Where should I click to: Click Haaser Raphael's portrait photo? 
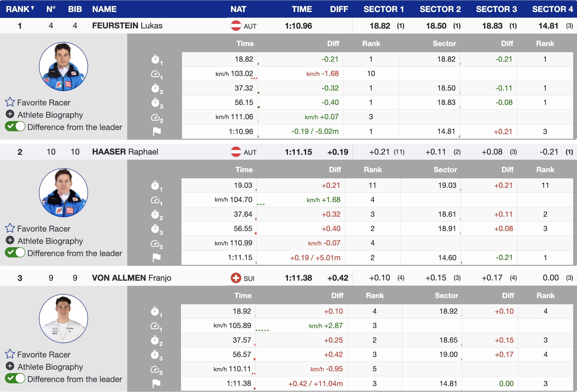coord(63,193)
